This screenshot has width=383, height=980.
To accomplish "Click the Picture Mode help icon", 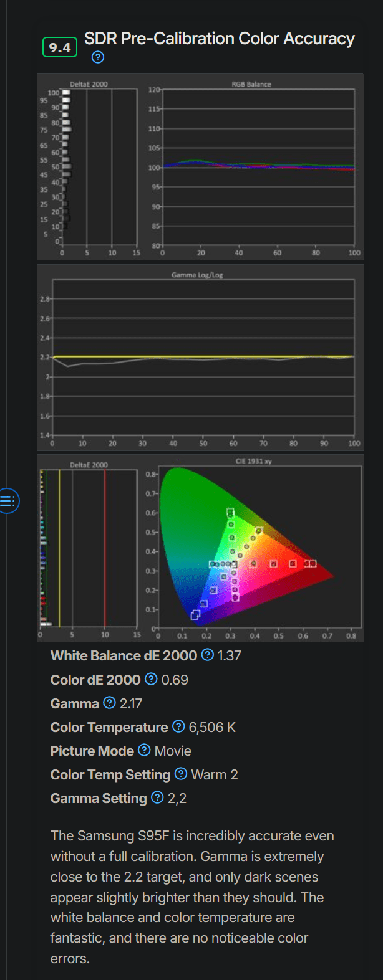I will (x=144, y=750).
